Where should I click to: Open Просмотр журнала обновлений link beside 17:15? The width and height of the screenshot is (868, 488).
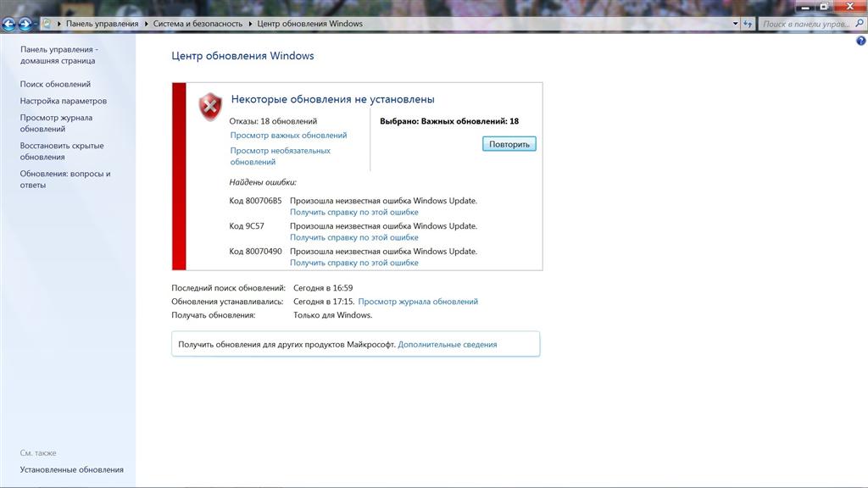[418, 302]
